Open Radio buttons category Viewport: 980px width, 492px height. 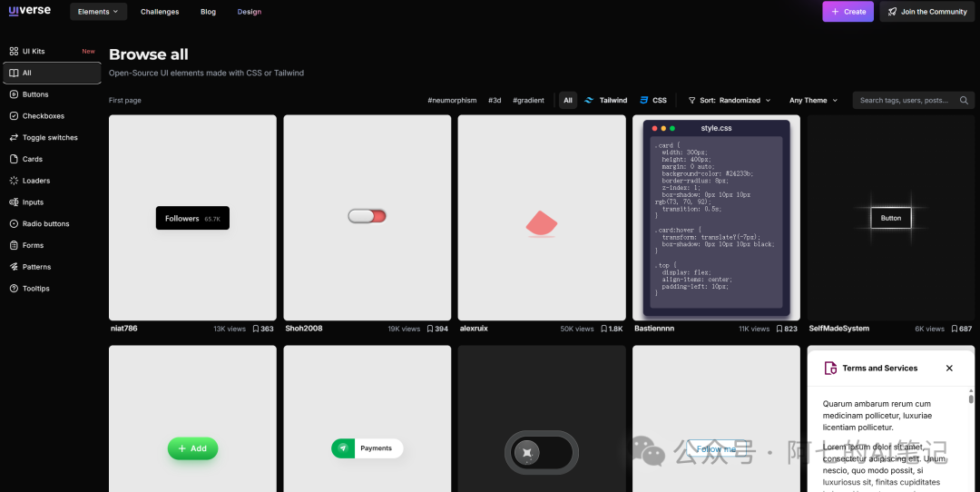[52, 224]
